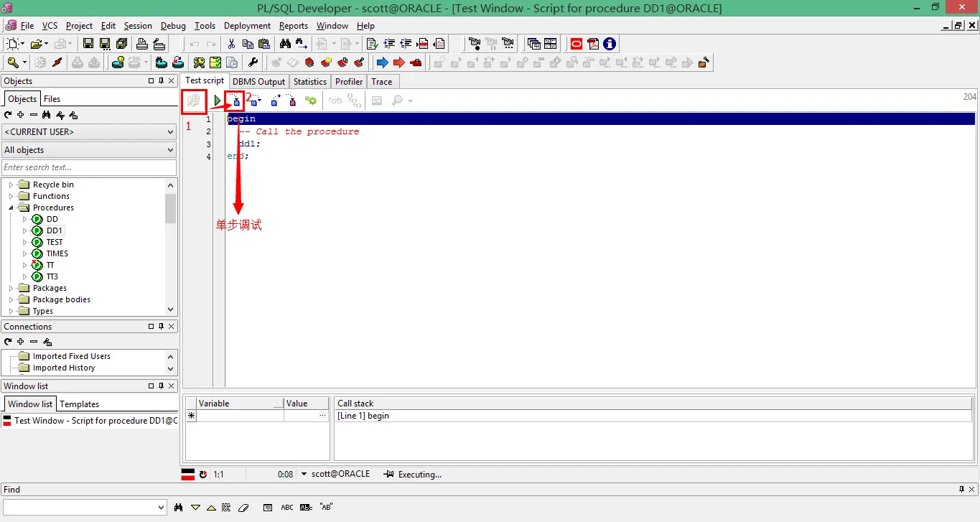Open the Find text dropdown
Screen dimensions: 980x522
point(160,508)
